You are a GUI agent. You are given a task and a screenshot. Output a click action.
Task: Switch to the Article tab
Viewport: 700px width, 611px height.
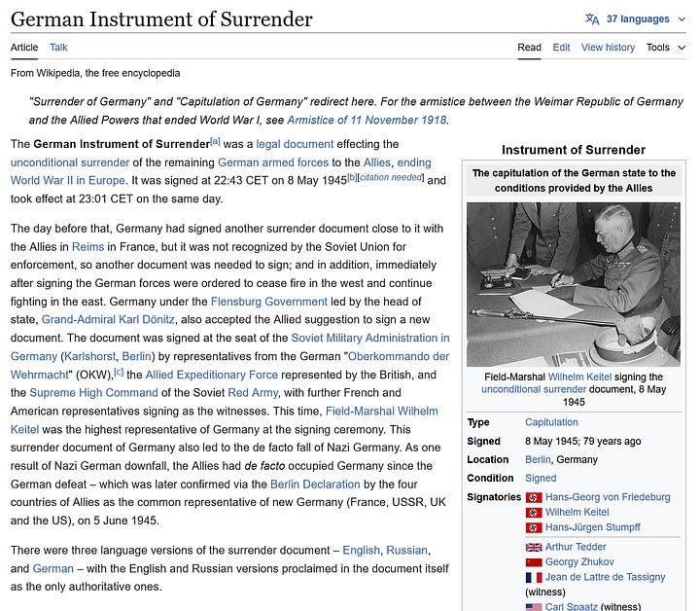[24, 48]
